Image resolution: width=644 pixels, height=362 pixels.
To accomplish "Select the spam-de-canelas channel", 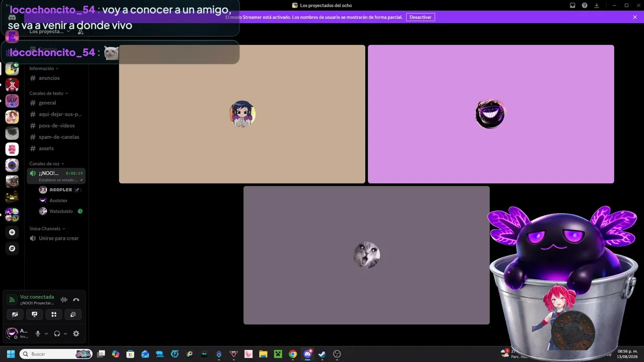I will (x=56, y=137).
